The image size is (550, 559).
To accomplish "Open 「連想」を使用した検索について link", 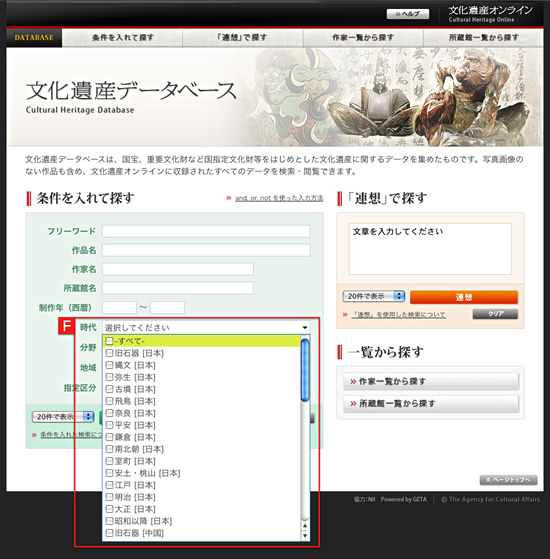I will [399, 315].
